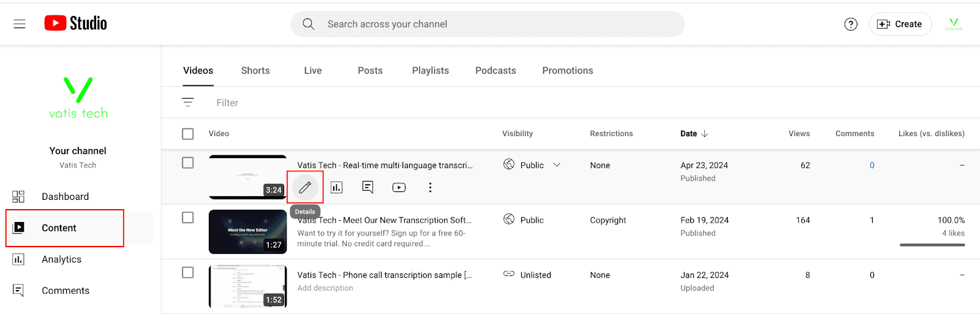980x314 pixels.
Task: Click the likes ratio bar for Feb 19 video
Action: 932,245
